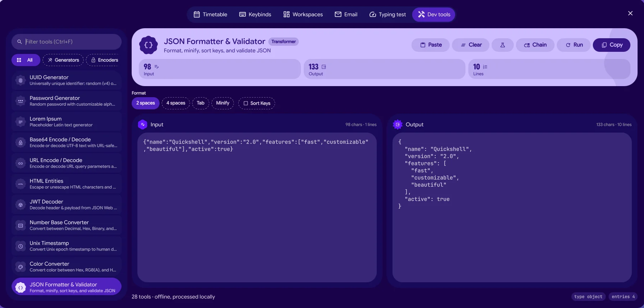
Task: Click the search magnifier icon
Action: (x=19, y=42)
